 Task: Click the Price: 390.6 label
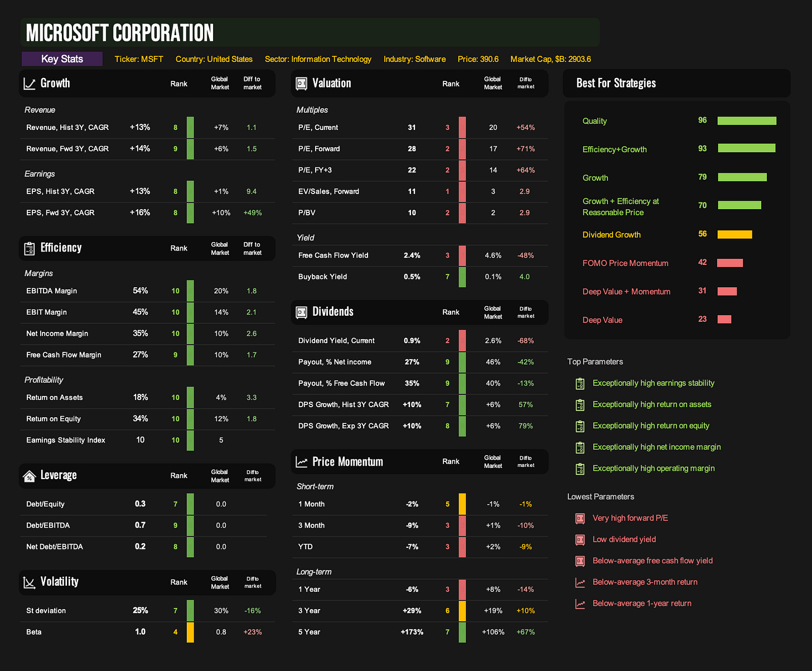point(478,59)
